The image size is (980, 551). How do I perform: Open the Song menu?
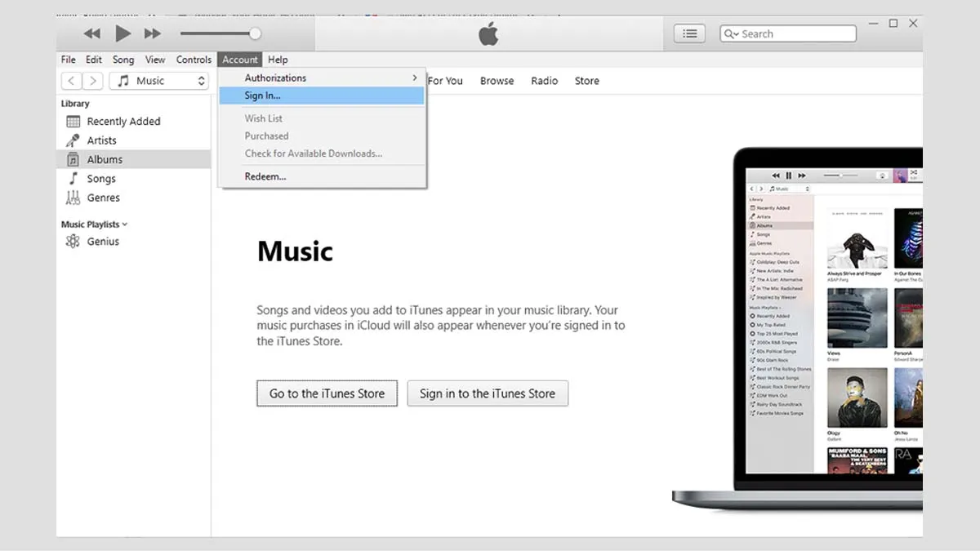click(123, 60)
